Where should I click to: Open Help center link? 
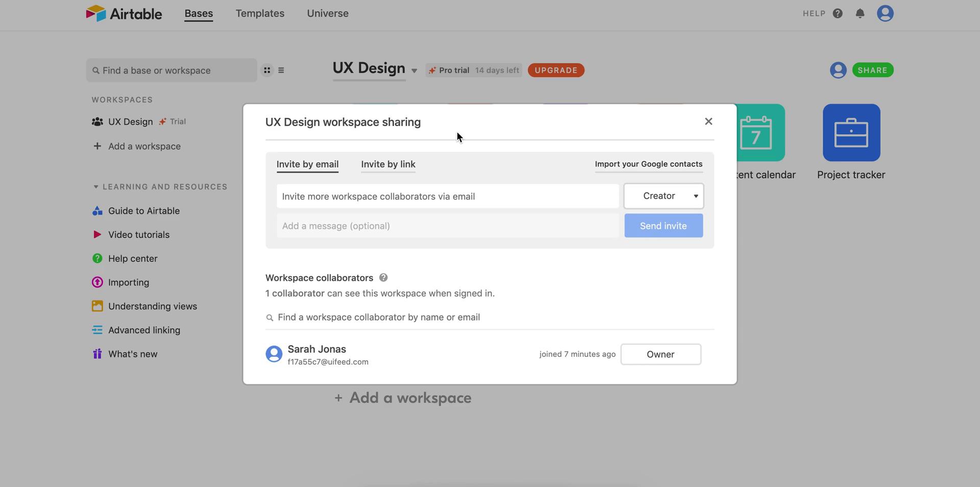133,259
